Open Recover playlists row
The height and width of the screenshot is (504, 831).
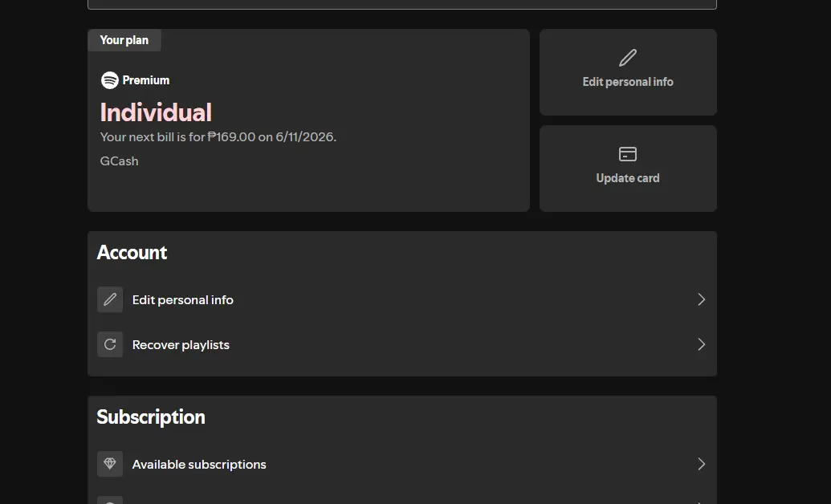pyautogui.click(x=401, y=344)
